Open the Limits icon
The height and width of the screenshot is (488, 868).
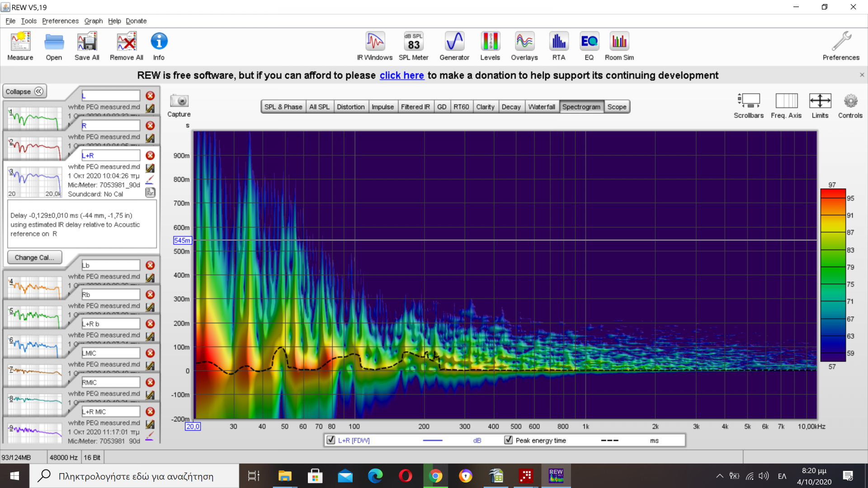point(820,101)
